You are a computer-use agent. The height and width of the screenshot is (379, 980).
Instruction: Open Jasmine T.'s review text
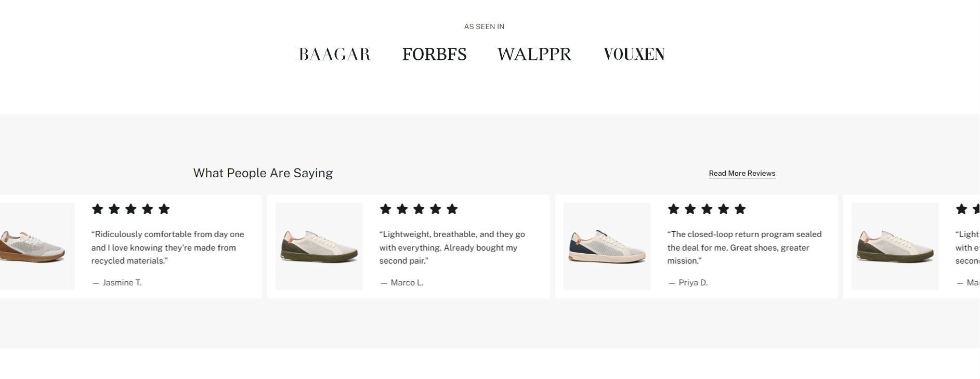tap(168, 247)
